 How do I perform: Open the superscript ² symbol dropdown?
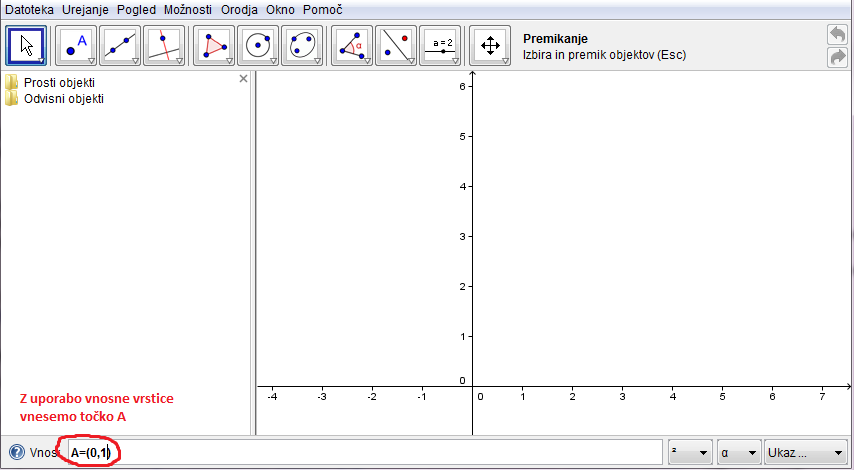pyautogui.click(x=690, y=453)
